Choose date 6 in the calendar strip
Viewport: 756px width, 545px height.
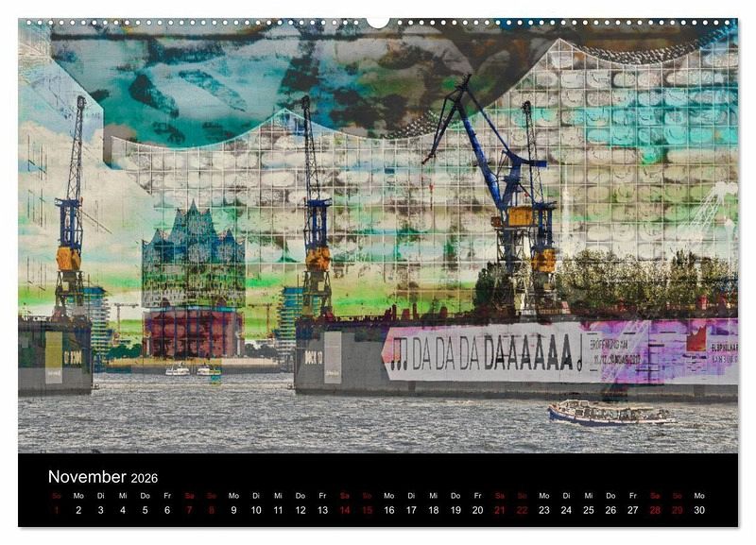(167, 510)
